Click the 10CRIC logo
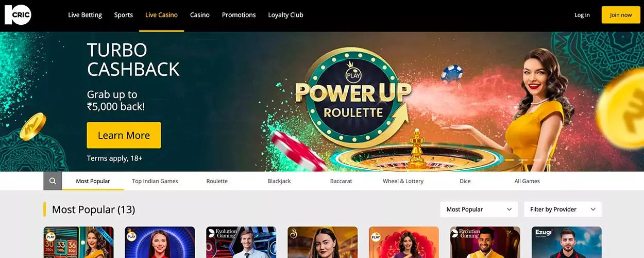The image size is (644, 258). tap(18, 15)
